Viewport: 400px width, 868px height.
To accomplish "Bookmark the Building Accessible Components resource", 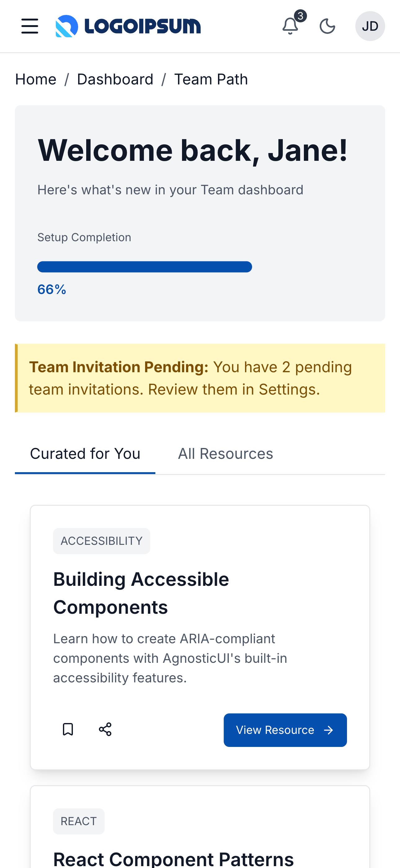I will (x=68, y=730).
